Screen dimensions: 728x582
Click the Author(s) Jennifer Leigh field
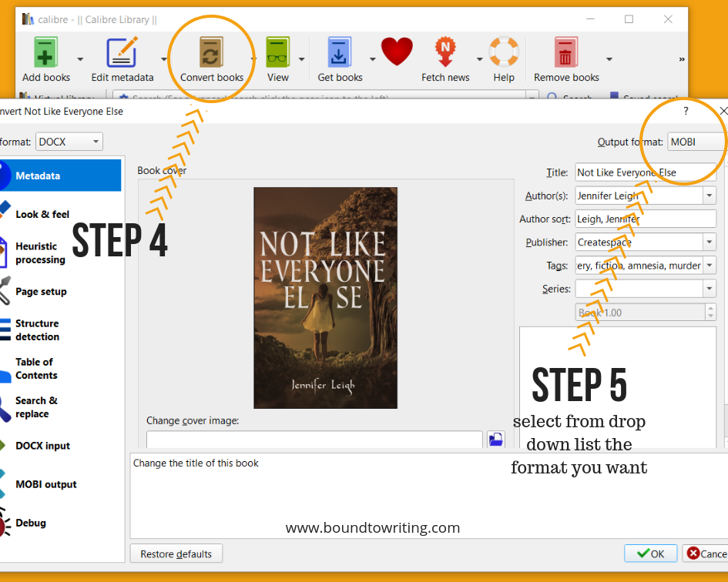click(639, 196)
